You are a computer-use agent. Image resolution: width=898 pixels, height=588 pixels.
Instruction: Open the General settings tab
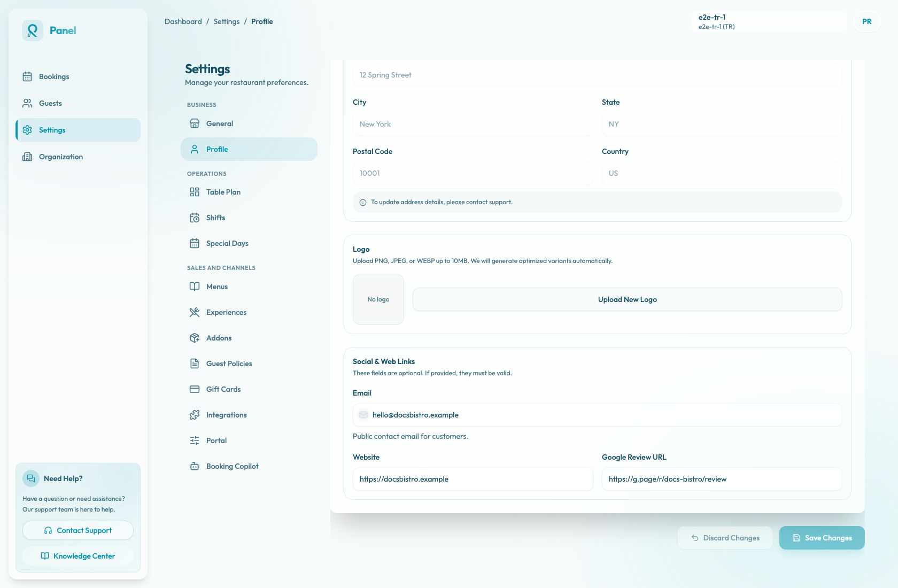[x=249, y=123]
